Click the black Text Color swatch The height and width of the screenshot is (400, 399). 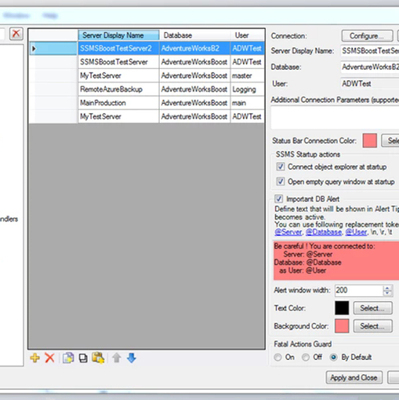point(342,308)
